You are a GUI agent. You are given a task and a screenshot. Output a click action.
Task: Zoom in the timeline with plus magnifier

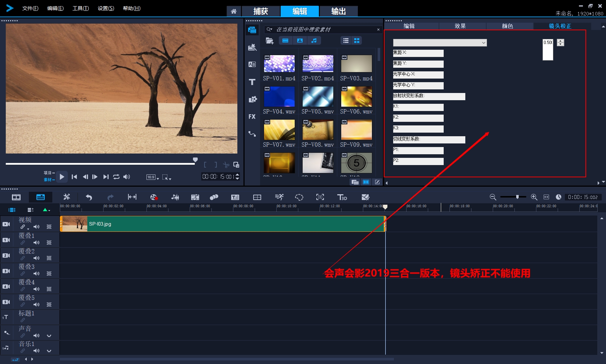point(534,197)
